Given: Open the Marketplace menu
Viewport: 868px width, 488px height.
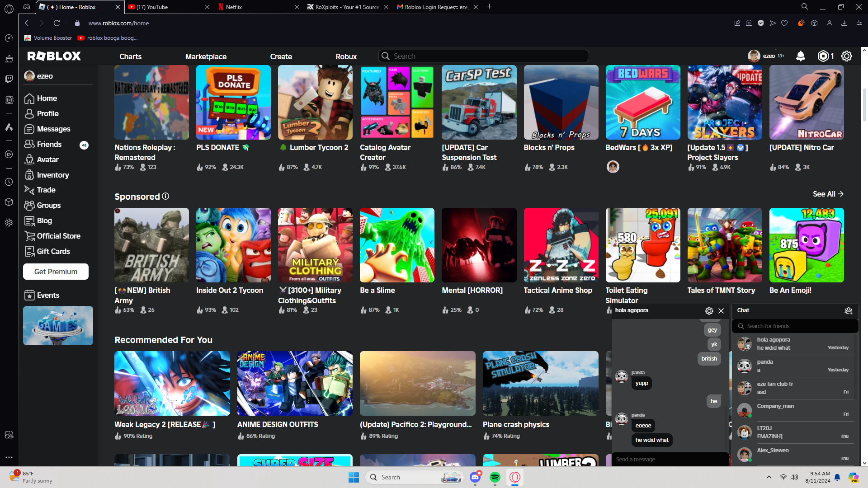Looking at the screenshot, I should (x=206, y=56).
